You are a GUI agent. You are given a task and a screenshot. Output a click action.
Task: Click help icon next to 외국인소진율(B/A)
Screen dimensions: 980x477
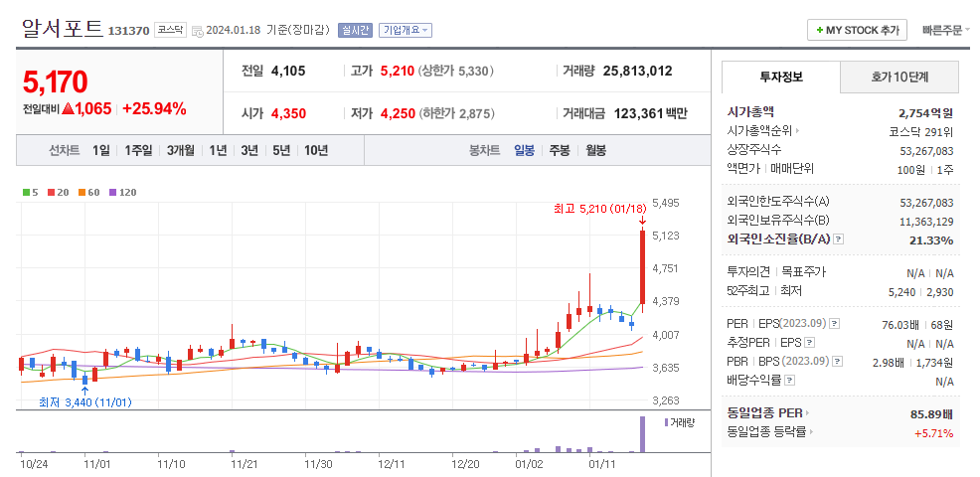pos(840,239)
